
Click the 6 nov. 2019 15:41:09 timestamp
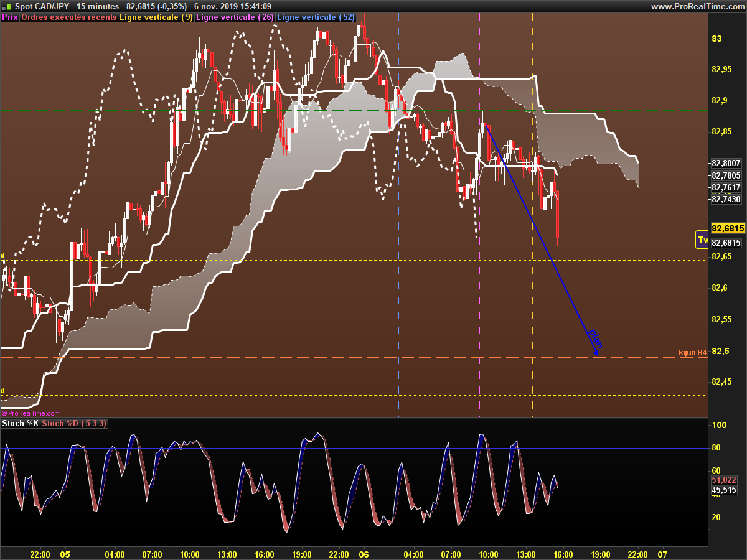pyautogui.click(x=233, y=6)
